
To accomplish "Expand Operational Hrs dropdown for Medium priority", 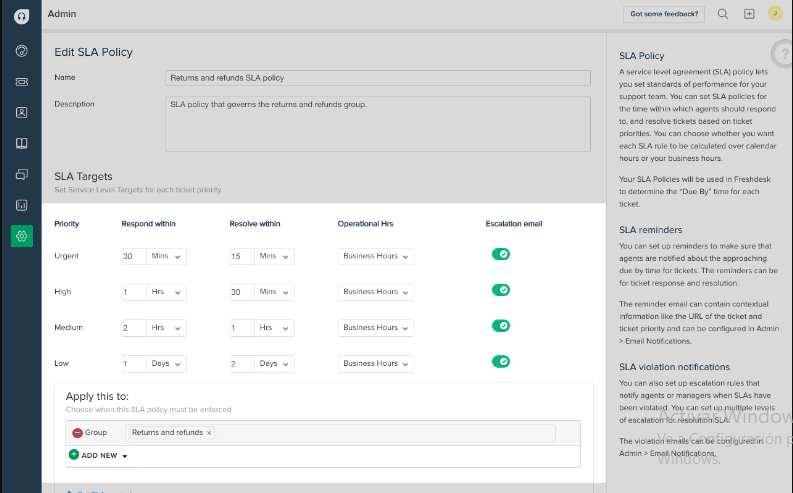I will (376, 328).
